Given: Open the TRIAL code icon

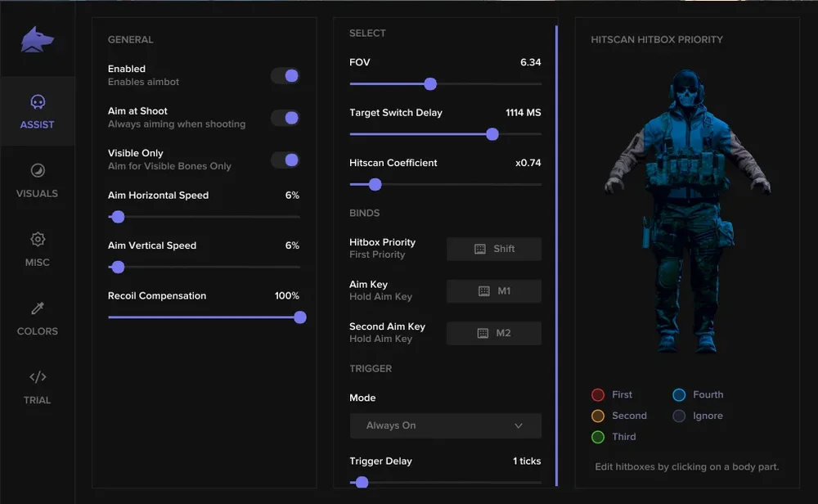Looking at the screenshot, I should coord(38,378).
